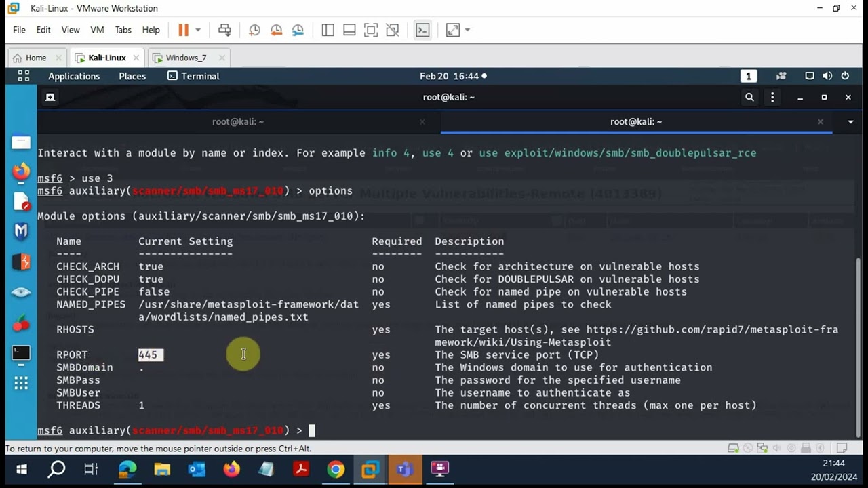This screenshot has width=868, height=488.
Task: Launch Firefox from the Kali dock
Action: click(x=21, y=171)
